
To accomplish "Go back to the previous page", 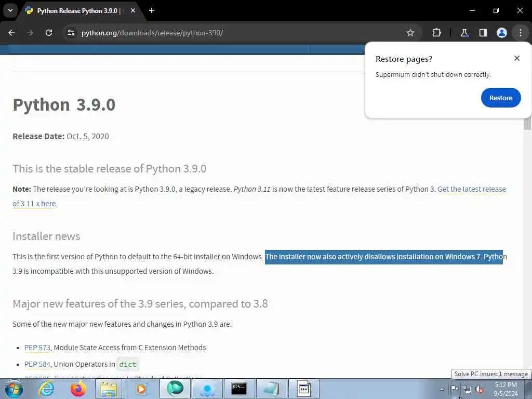I will tap(11, 33).
